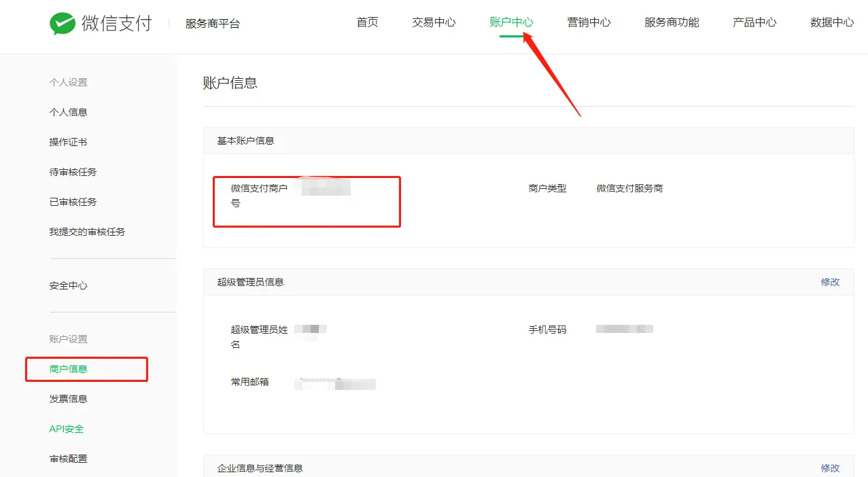This screenshot has height=477, width=868.
Task: Click the 账户信息 page heading
Action: pos(230,83)
